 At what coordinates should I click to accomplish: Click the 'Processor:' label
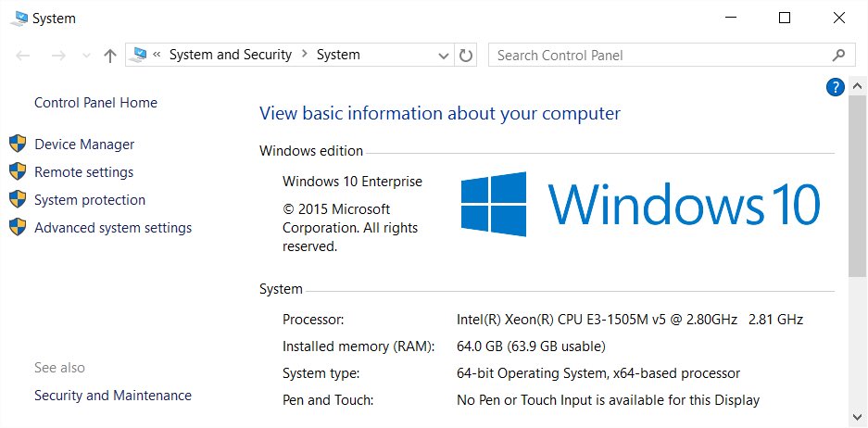pyautogui.click(x=313, y=320)
